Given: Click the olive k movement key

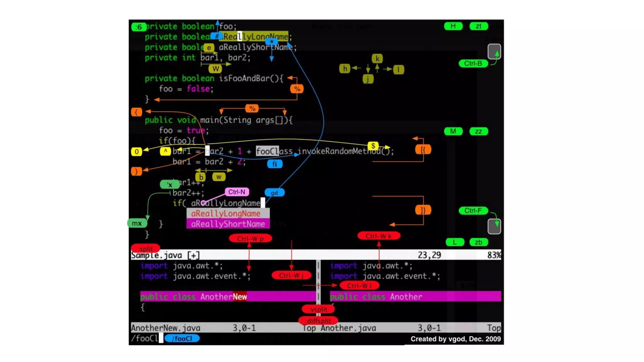Looking at the screenshot, I should 377,58.
